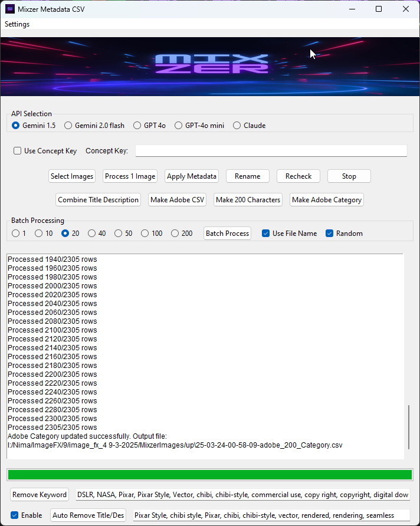Screen dimensions: 420x526
Task: Start the Batch Process
Action: (227, 234)
